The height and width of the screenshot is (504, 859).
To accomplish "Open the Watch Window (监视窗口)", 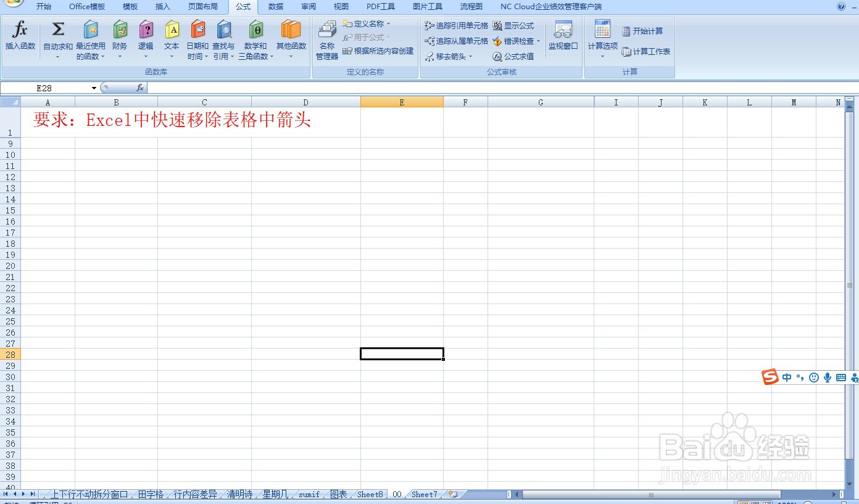I will pos(563,36).
